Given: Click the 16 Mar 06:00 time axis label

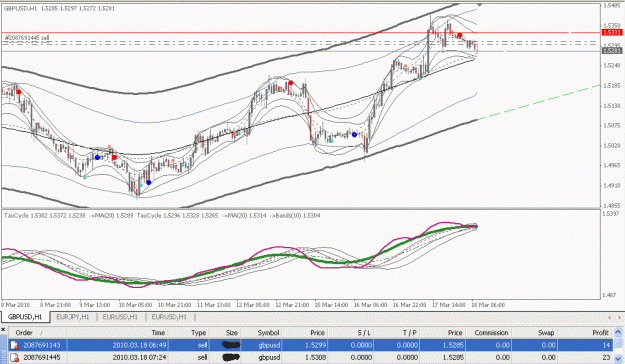Looking at the screenshot, I should click(x=370, y=305).
